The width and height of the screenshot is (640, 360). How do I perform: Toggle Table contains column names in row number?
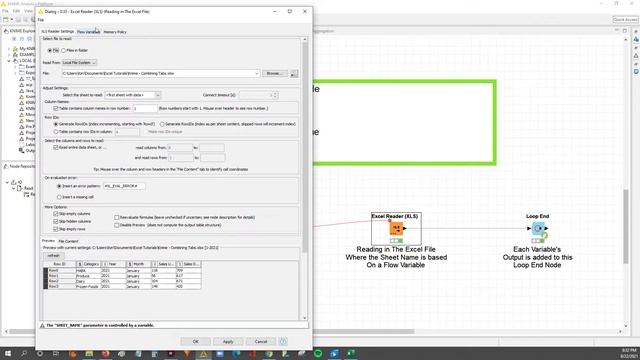pos(56,108)
